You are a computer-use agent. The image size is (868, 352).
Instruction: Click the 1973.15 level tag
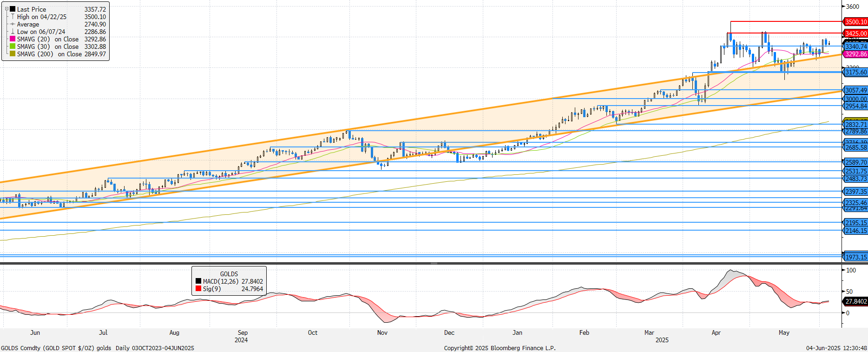[855, 257]
